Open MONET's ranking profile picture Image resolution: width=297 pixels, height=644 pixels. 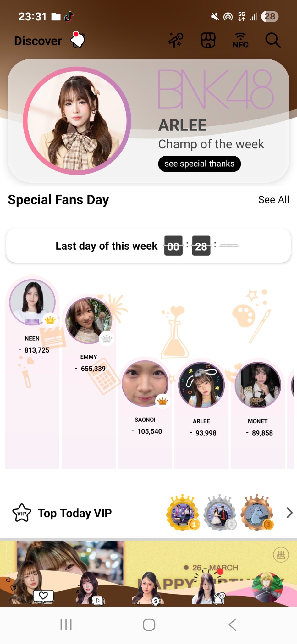(258, 385)
